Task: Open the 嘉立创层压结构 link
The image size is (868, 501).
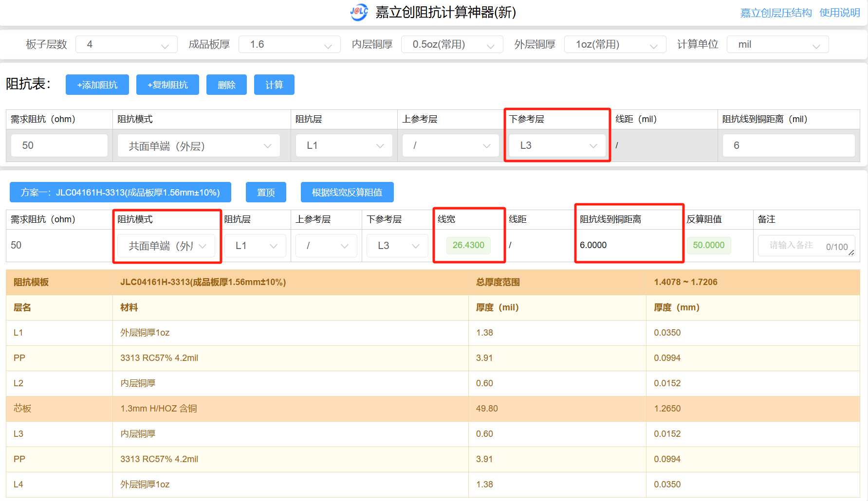Action: pyautogui.click(x=776, y=13)
